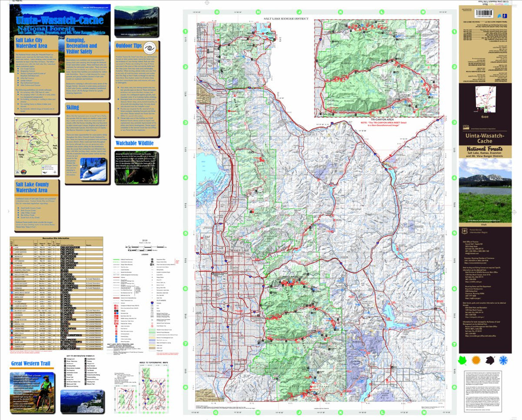Click the orange summer sun icon
Viewport: 522px width, 420px height.
476,360
